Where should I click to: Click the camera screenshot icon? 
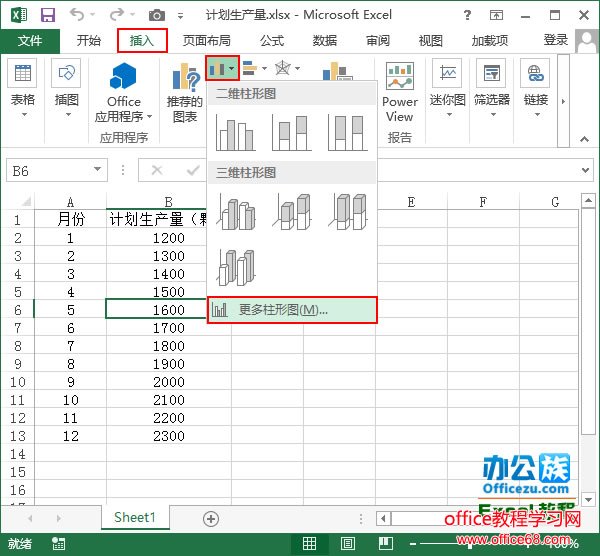[157, 15]
